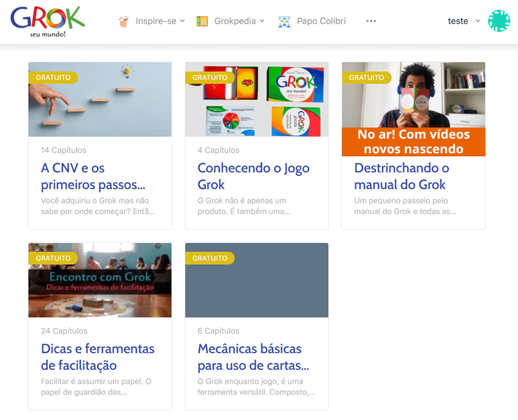518x420 pixels.
Task: Open the three-dots more menu
Action: point(371,21)
